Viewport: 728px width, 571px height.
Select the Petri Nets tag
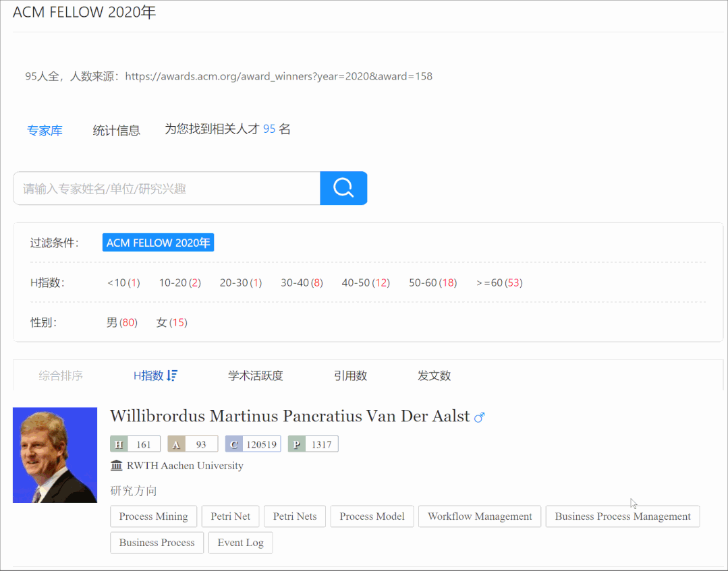(295, 516)
